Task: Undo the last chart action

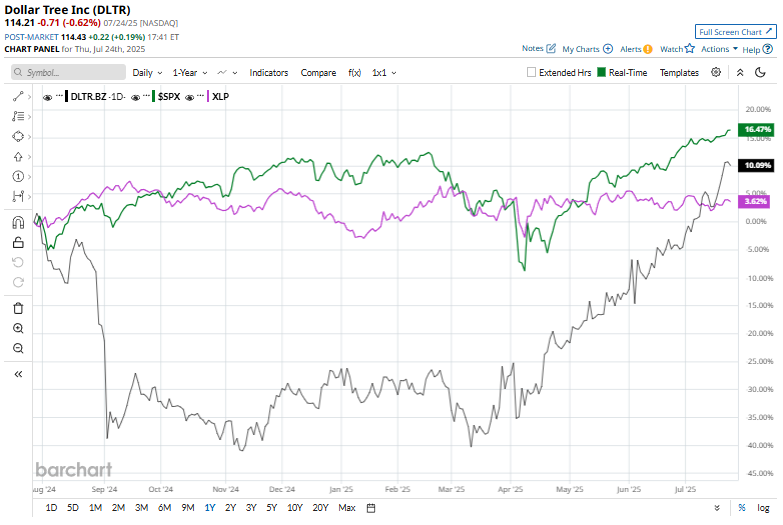Action: point(18,262)
